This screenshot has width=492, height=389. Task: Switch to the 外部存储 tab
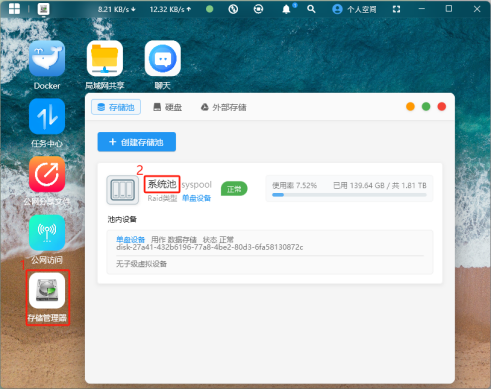point(223,107)
